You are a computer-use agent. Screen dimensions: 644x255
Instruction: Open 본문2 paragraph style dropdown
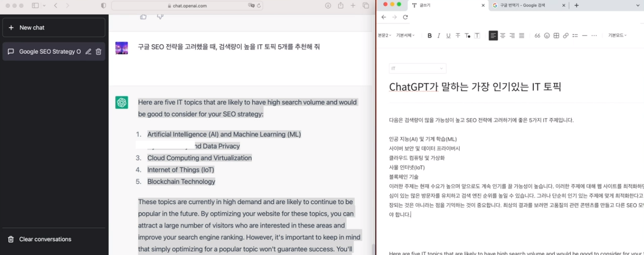384,36
